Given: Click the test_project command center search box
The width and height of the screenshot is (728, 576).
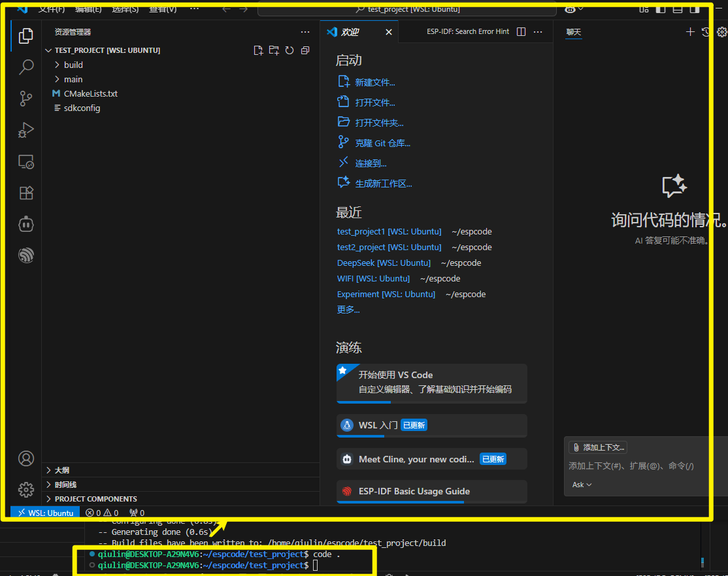Looking at the screenshot, I should [x=407, y=9].
